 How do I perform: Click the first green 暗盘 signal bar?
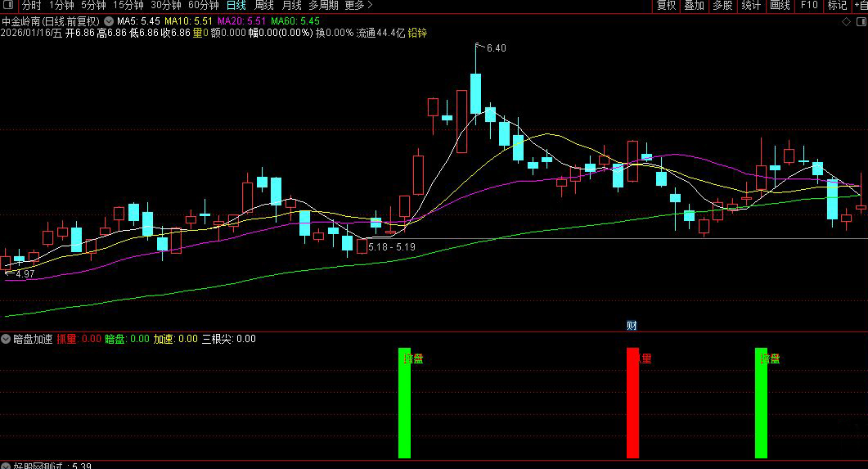405,403
